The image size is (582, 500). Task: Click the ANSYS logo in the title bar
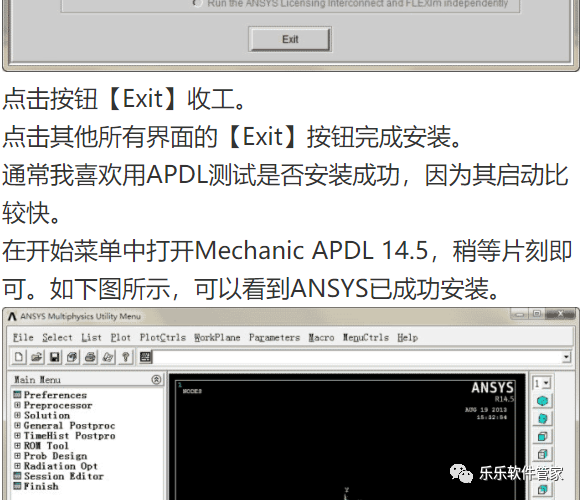click(x=12, y=316)
